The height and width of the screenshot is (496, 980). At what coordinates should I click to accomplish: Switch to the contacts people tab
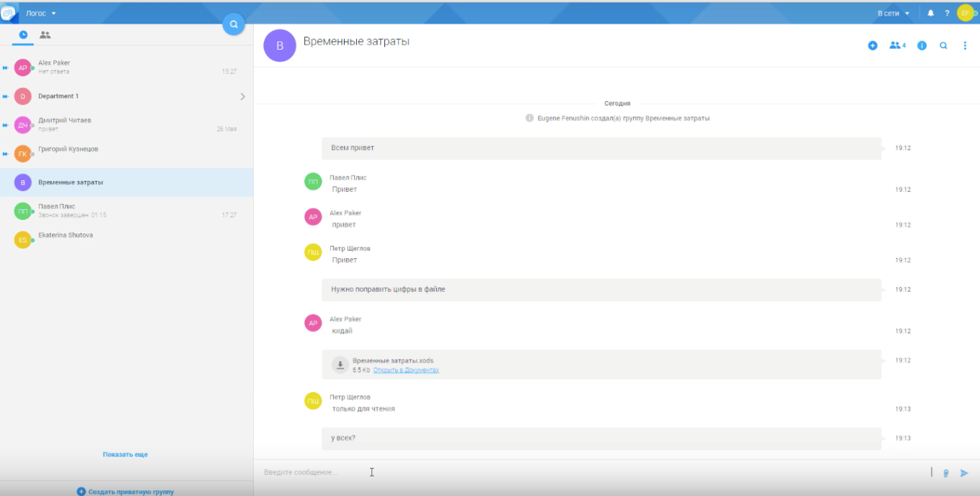(x=45, y=35)
